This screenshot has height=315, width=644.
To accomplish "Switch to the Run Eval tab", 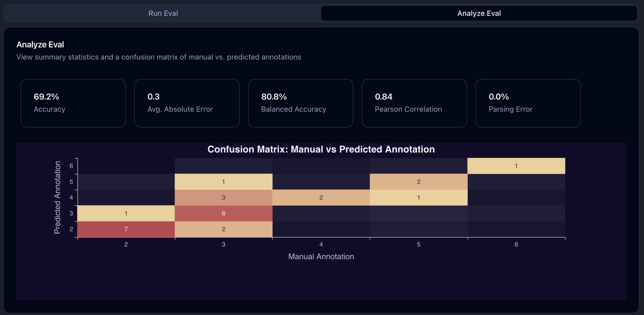I will click(163, 13).
